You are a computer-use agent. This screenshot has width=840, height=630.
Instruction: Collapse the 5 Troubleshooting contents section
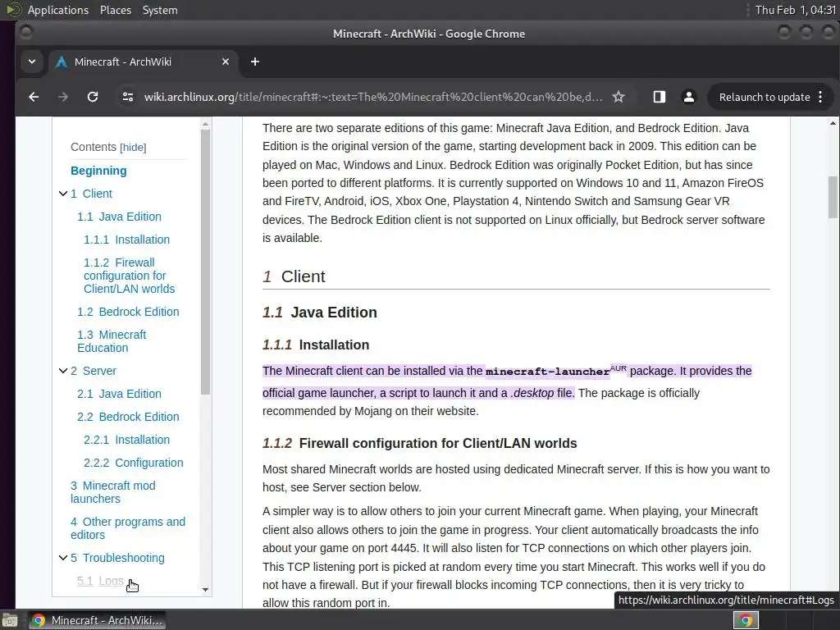click(62, 558)
